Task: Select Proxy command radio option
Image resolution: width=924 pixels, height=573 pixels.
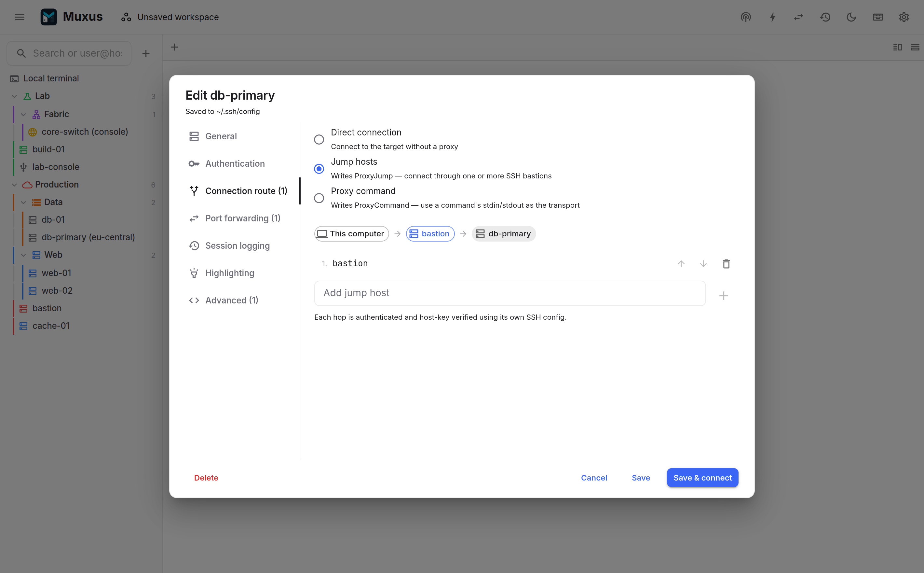Action: tap(319, 198)
